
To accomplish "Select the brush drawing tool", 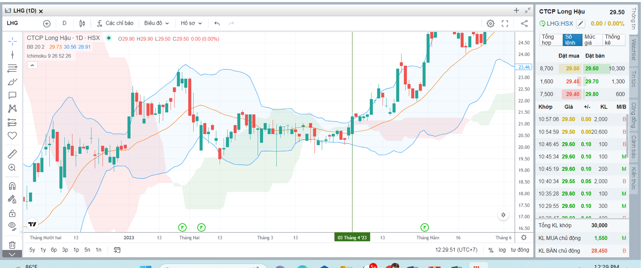I will pyautogui.click(x=12, y=82).
